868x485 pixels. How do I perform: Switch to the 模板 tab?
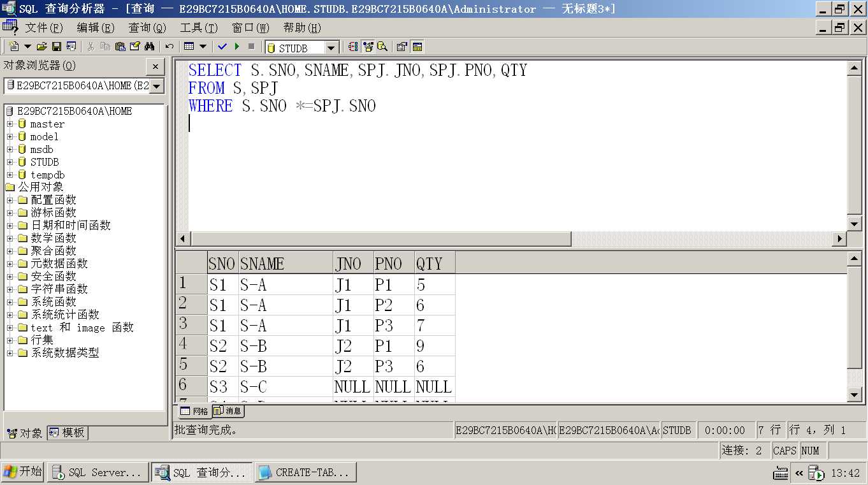tap(68, 433)
